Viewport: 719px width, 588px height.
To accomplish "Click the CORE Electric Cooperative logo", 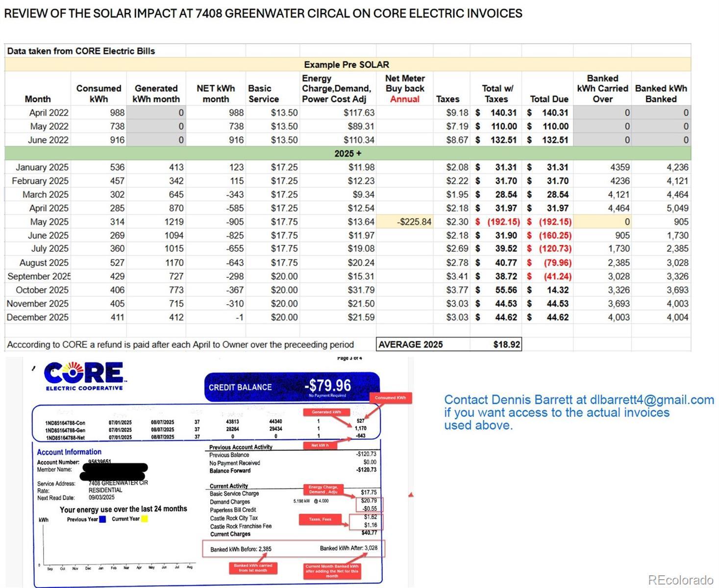I will [84, 376].
